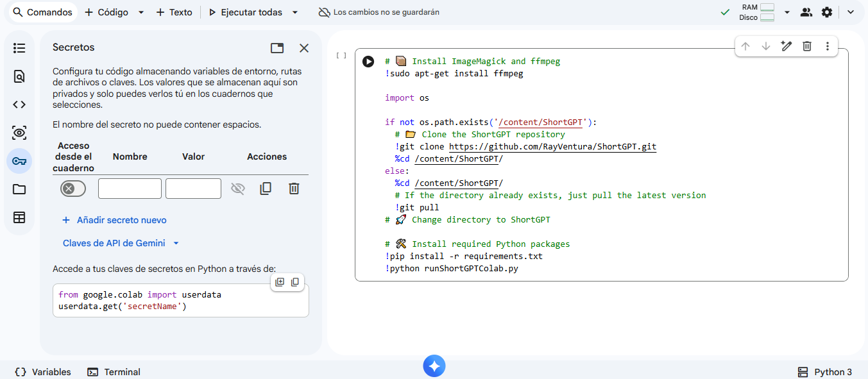Click Python 3 runtime indicator
Image resolution: width=868 pixels, height=379 pixels.
[825, 372]
